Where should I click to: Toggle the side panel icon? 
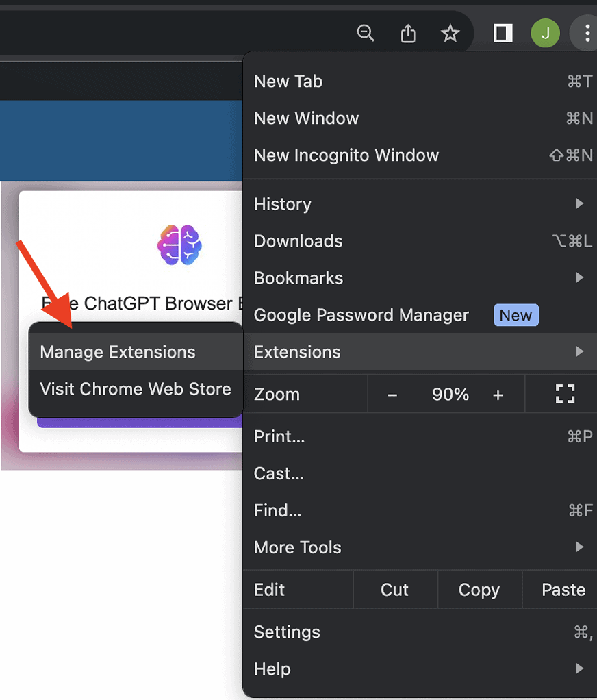point(503,33)
